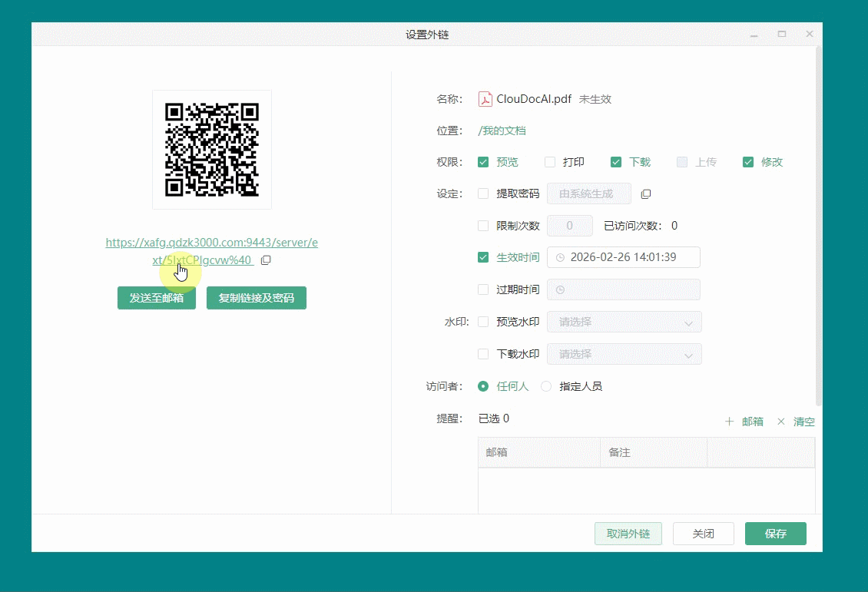Click the 保存 button to save settings

pos(775,533)
